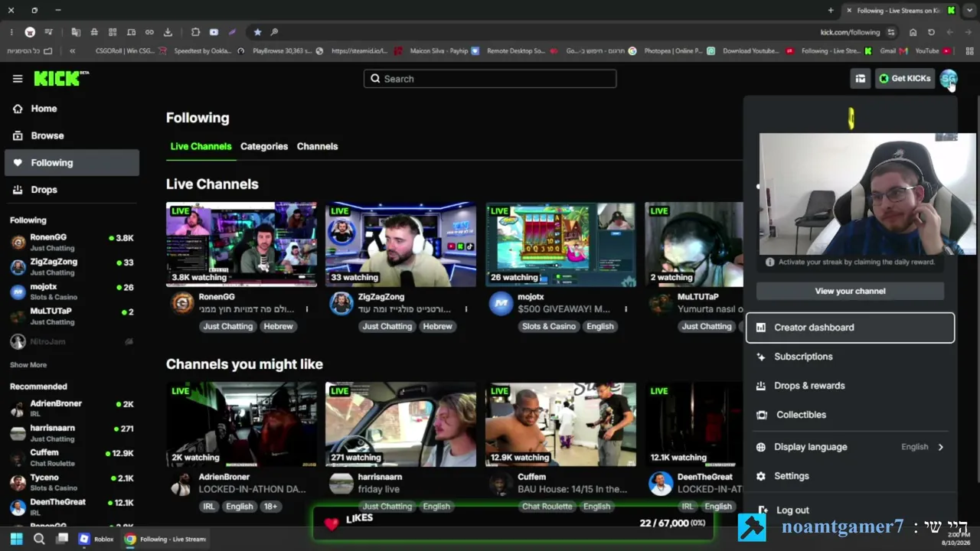Open the Photopea bookmark
The height and width of the screenshot is (551, 980).
[679, 51]
